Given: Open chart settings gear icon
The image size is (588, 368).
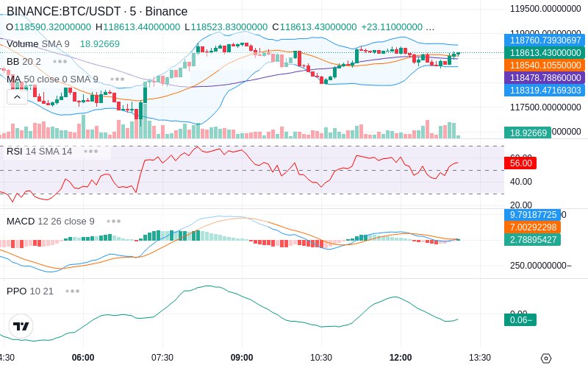Looking at the screenshot, I should 545,358.
